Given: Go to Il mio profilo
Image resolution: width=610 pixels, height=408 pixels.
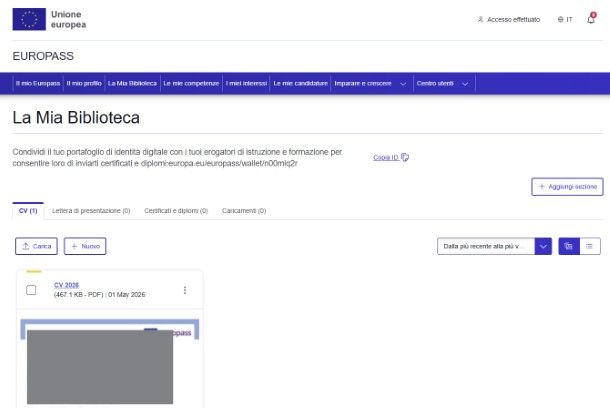Looking at the screenshot, I should (84, 84).
